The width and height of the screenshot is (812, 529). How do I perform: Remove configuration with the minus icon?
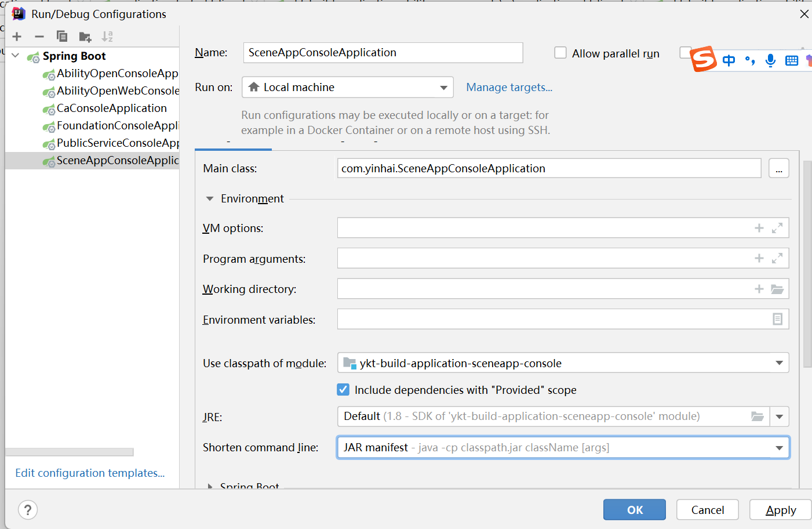point(39,37)
